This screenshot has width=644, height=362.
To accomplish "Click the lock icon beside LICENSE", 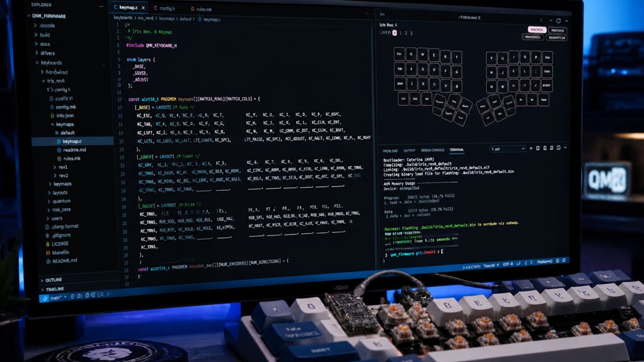I will click(48, 244).
